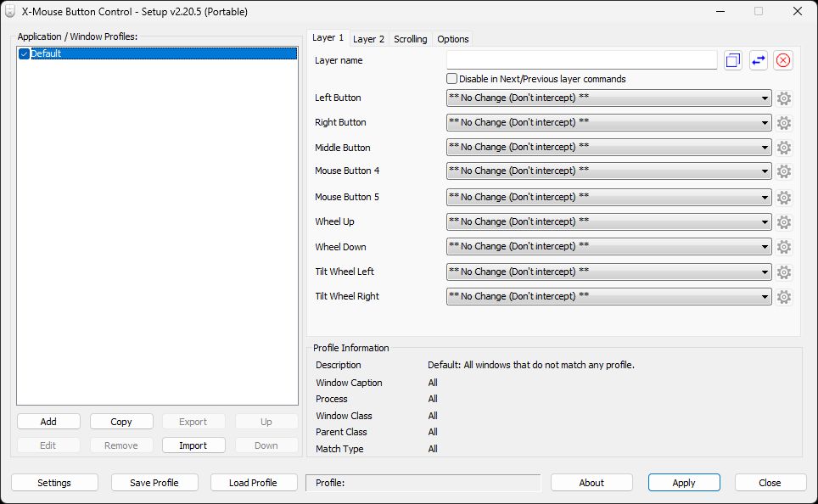Expand the Mouse Button 4 dropdown

point(608,171)
